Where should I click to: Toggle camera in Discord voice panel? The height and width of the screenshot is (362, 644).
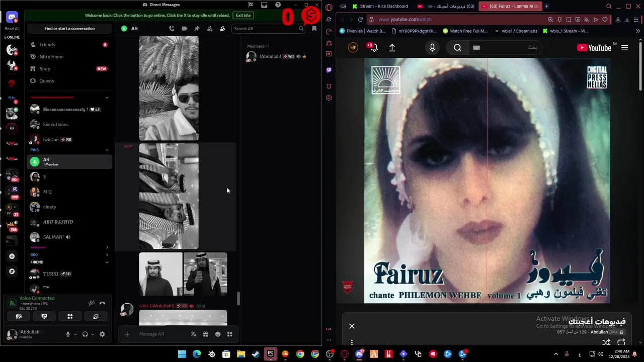pyautogui.click(x=19, y=316)
